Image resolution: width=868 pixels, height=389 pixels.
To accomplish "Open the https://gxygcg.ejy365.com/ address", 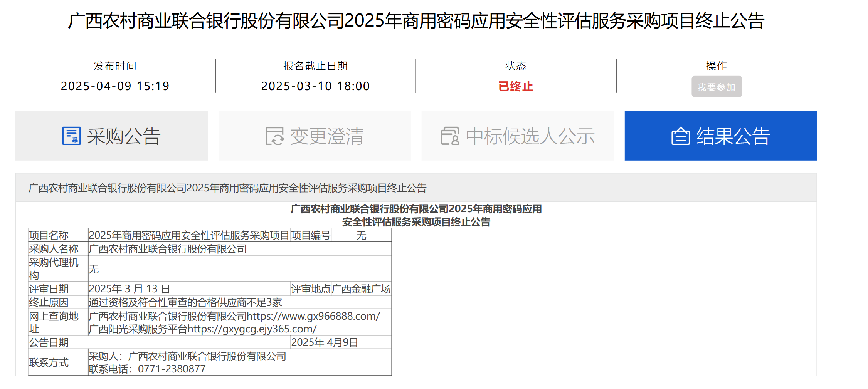I will 252,329.
